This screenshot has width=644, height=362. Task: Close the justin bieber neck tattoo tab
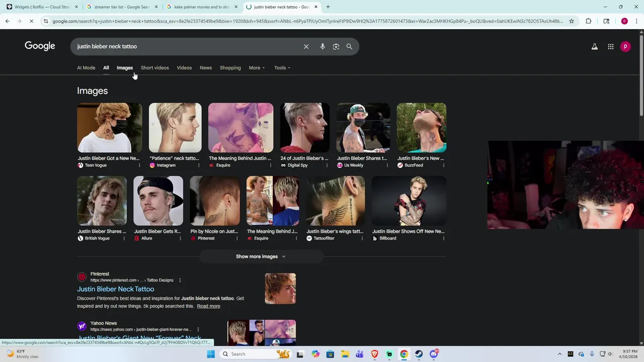(x=316, y=7)
